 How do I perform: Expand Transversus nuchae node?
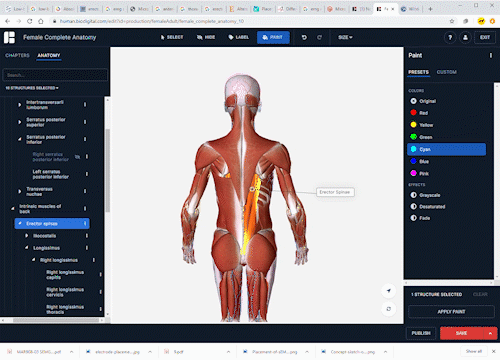point(20,191)
